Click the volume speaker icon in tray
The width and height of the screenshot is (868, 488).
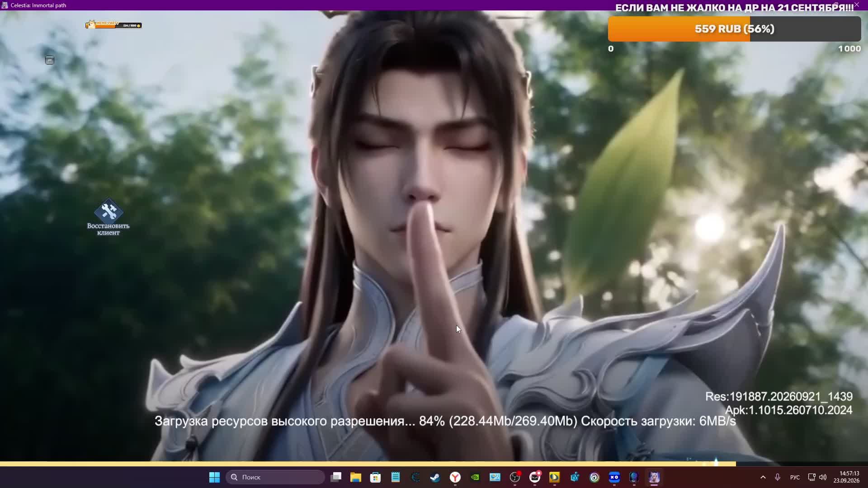click(x=823, y=477)
